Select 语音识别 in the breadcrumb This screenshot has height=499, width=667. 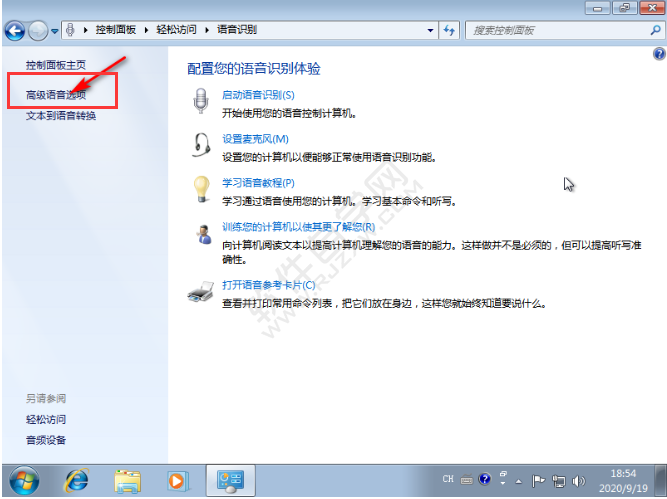(x=237, y=30)
